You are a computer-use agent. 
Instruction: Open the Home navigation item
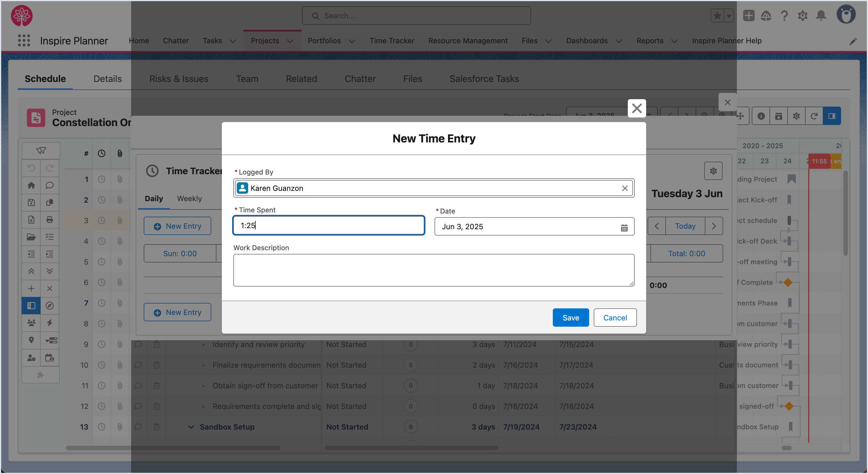coord(139,40)
